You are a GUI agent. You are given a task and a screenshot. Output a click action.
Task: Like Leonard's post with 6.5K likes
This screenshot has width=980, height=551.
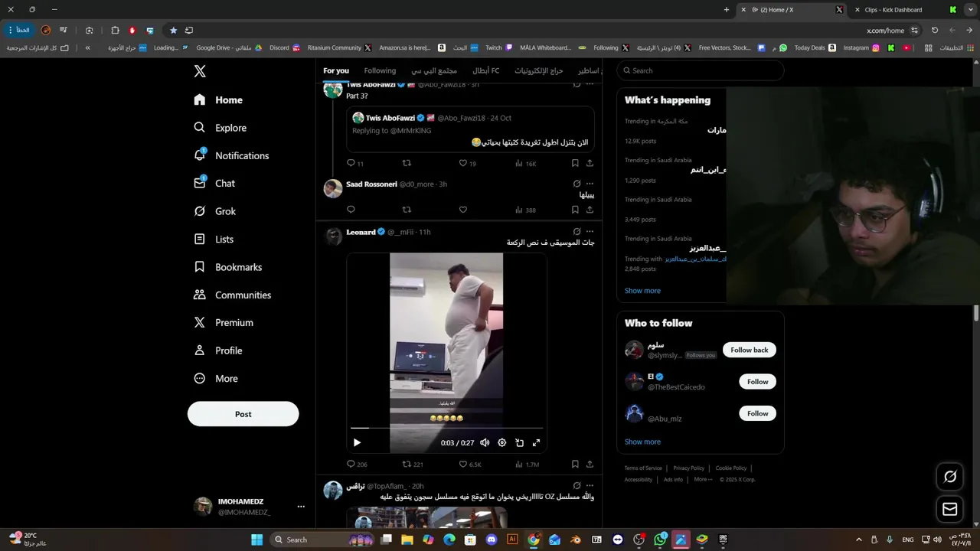(x=470, y=464)
